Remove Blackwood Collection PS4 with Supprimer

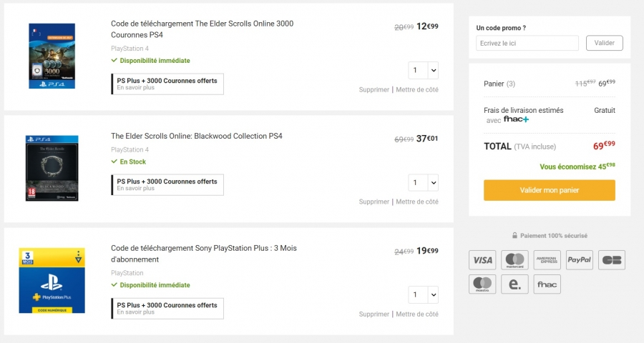coord(374,202)
